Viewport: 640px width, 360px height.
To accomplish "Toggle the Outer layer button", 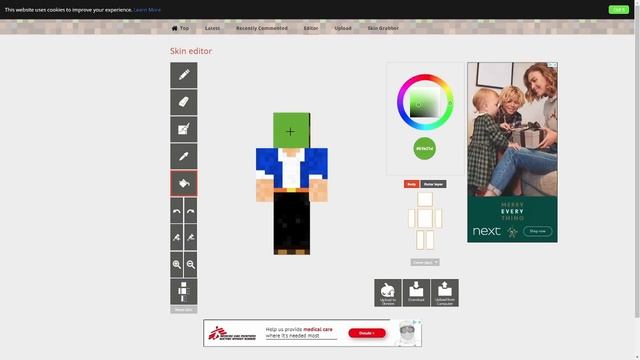I will point(433,184).
